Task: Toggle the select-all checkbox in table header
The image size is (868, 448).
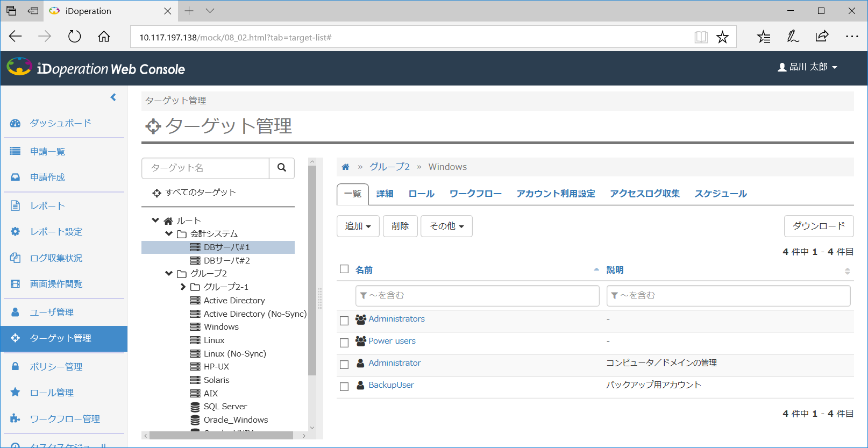Action: point(344,269)
